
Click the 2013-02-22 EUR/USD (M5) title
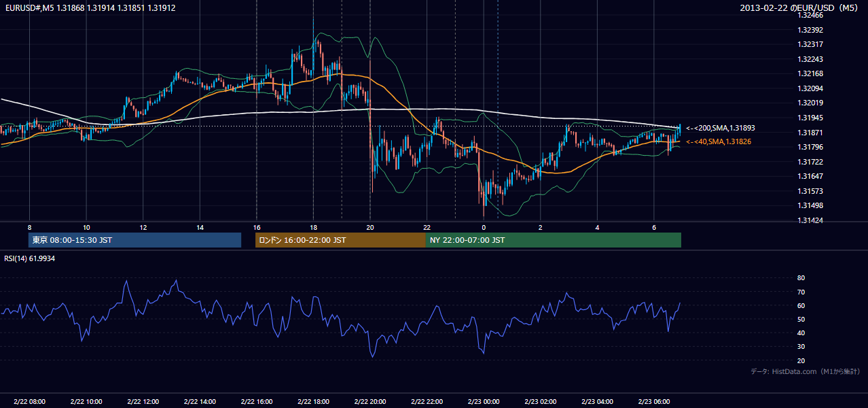pos(800,7)
